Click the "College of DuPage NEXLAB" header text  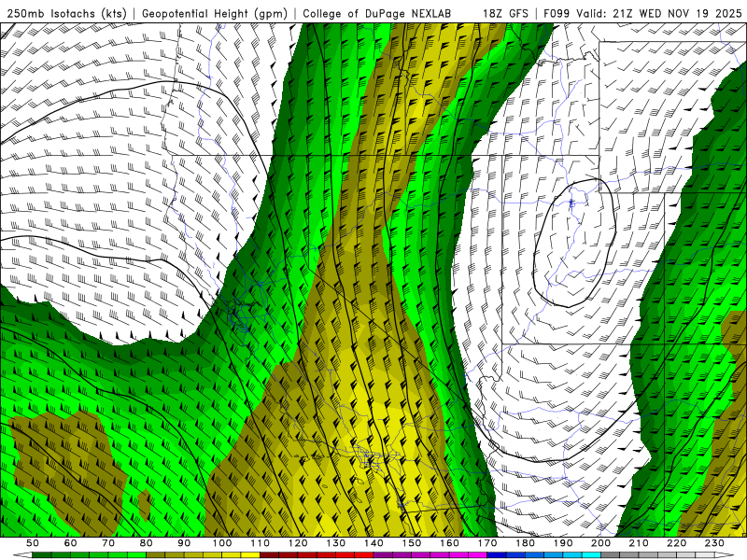(x=377, y=14)
